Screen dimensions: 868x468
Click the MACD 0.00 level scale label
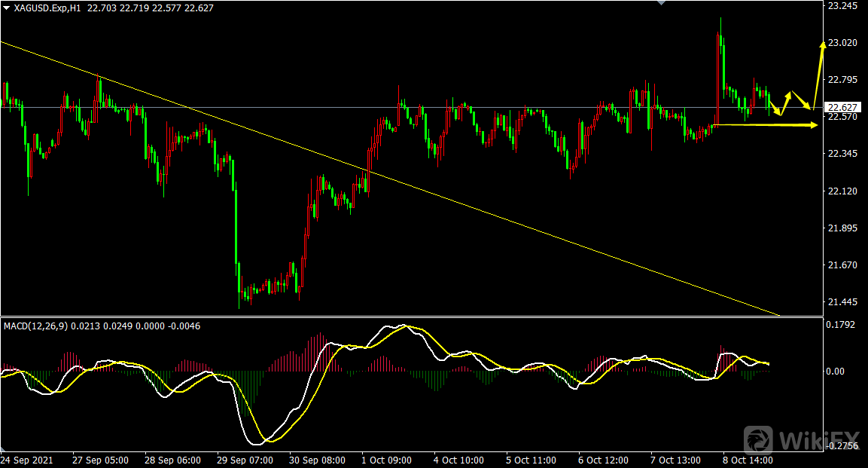click(838, 371)
